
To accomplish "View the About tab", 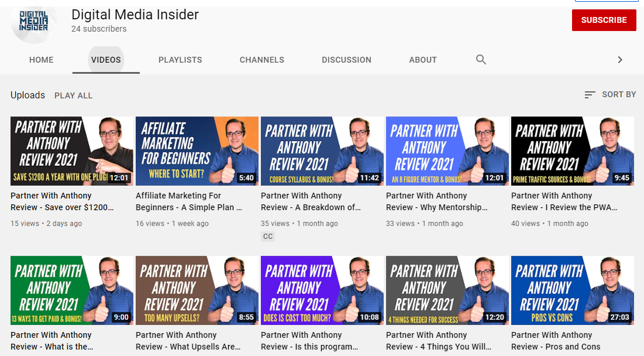I will pyautogui.click(x=423, y=60).
